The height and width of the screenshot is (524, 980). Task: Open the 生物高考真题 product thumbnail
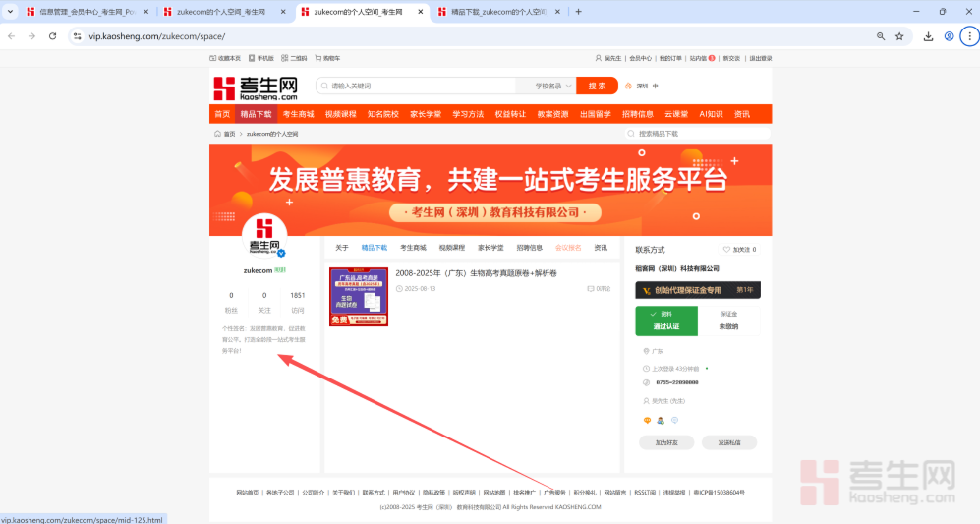click(358, 296)
